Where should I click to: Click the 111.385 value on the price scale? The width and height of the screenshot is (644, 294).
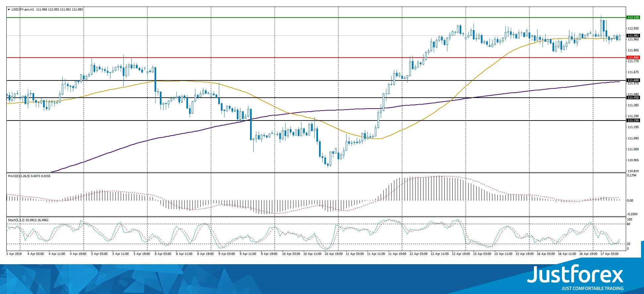(x=633, y=105)
